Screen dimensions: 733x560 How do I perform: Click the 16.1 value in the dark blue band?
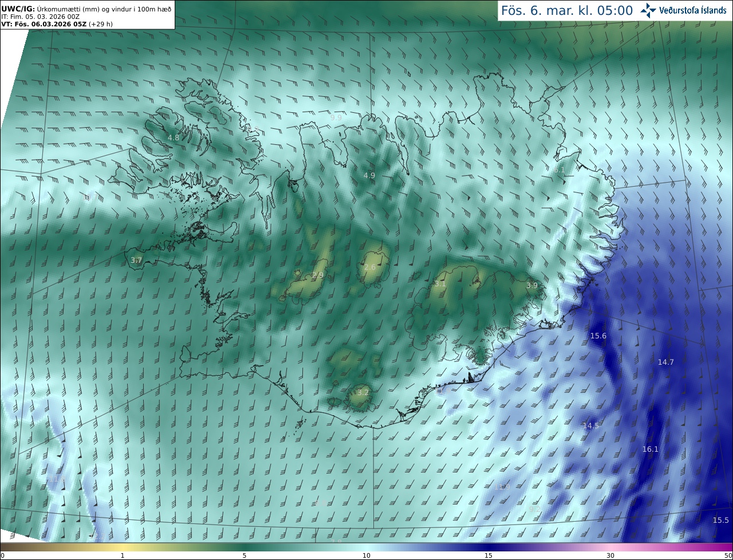pyautogui.click(x=651, y=449)
